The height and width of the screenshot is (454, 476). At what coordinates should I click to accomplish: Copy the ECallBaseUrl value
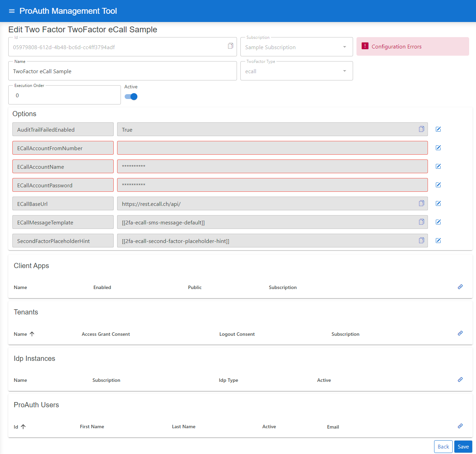[421, 203]
